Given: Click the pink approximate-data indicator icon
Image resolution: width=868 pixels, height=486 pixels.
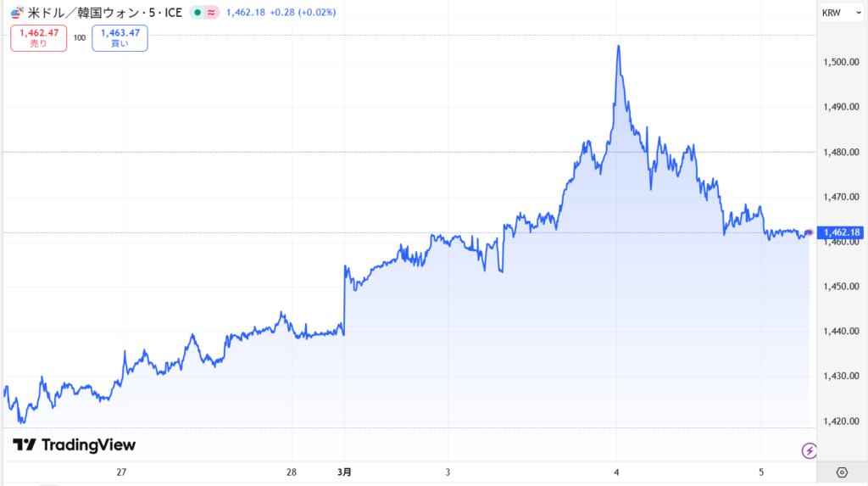Looking at the screenshot, I should [210, 13].
